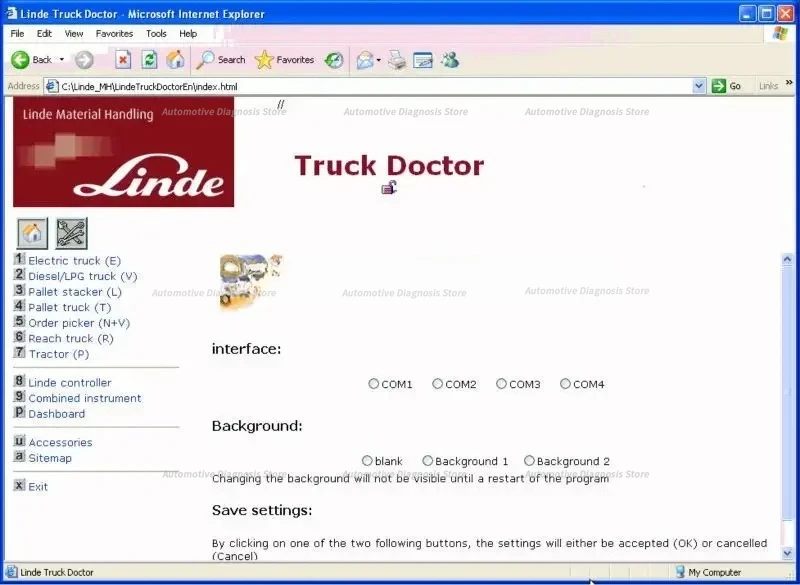Click the Linde logo banner
The height and width of the screenshot is (585, 800).
pos(123,152)
